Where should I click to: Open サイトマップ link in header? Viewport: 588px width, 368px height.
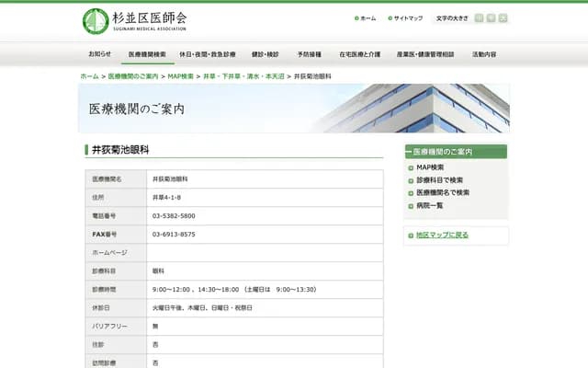pyautogui.click(x=405, y=18)
